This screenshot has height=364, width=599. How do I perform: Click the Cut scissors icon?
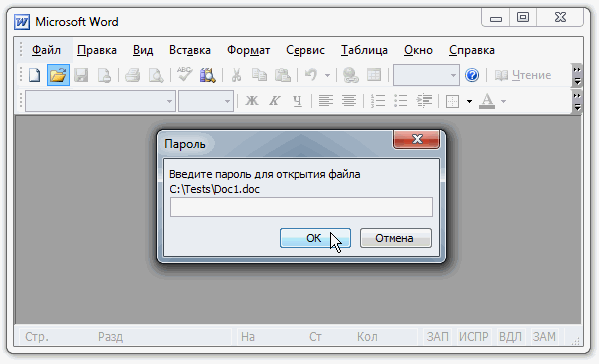(236, 75)
